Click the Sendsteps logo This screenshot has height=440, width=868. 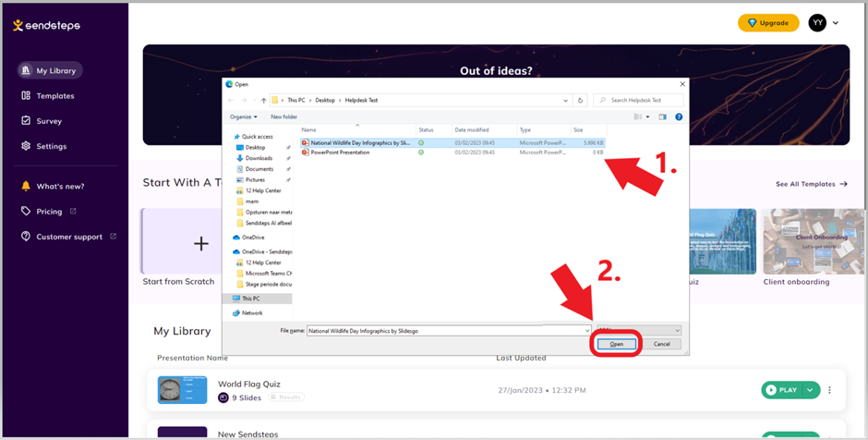[46, 26]
